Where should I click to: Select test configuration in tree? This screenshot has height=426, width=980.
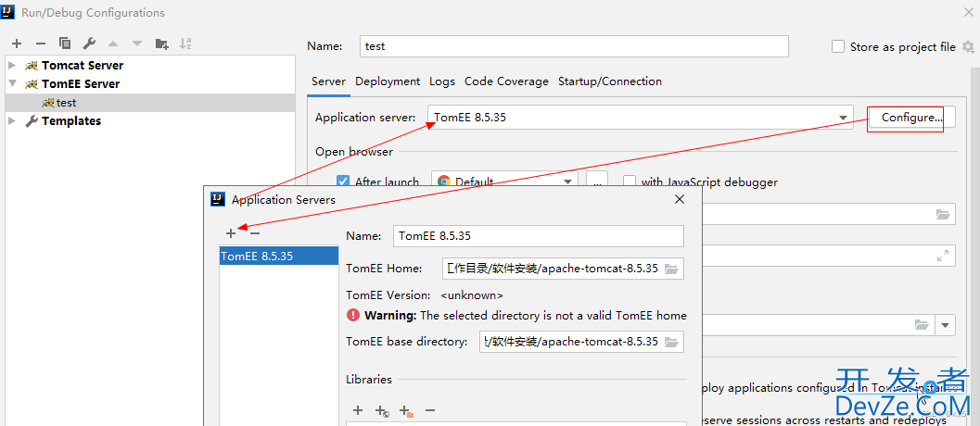pyautogui.click(x=150, y=103)
